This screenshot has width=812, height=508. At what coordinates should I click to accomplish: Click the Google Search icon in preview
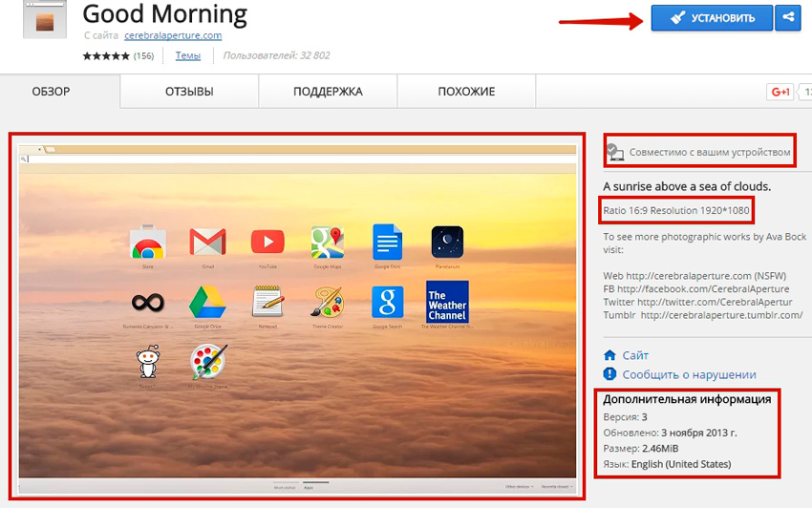[x=387, y=302]
